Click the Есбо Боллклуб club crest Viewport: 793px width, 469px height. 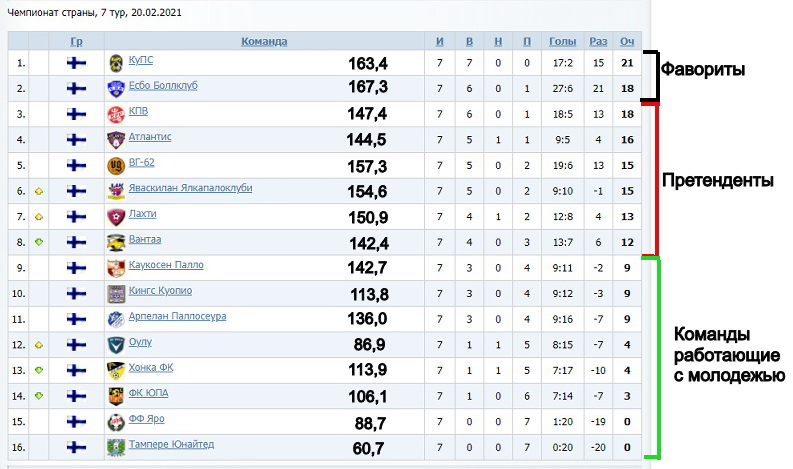point(116,87)
